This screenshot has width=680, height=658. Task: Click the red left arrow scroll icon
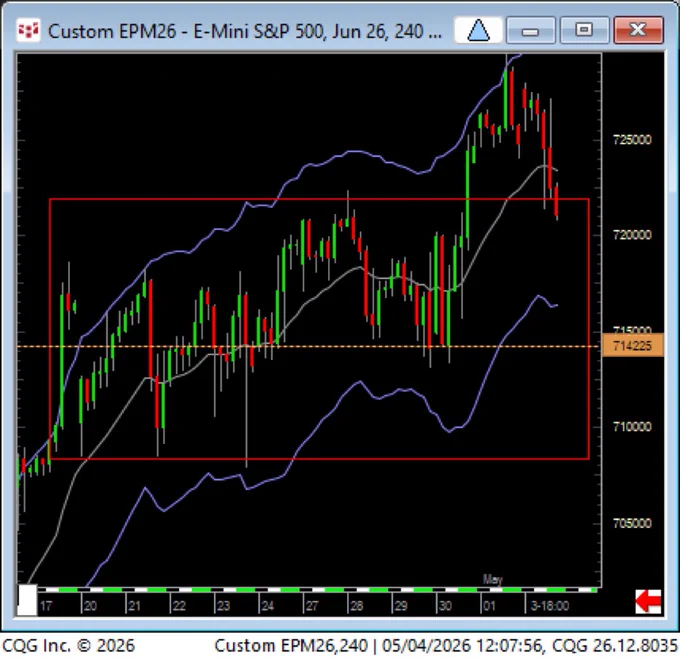click(x=648, y=602)
